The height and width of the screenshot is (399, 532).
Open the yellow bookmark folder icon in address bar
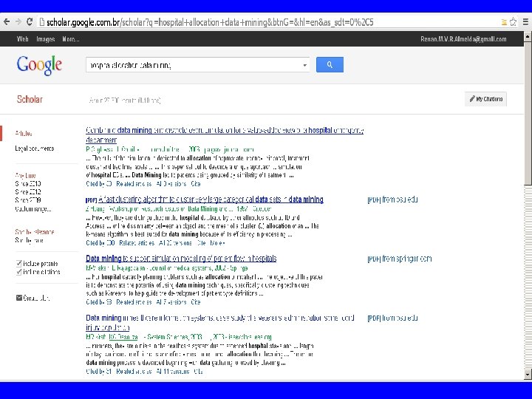click(504, 22)
